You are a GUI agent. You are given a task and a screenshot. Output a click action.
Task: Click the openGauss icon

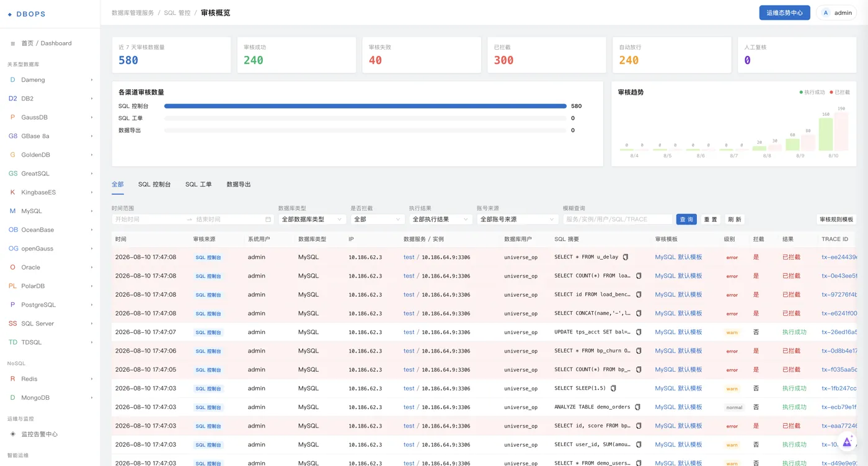coord(12,248)
